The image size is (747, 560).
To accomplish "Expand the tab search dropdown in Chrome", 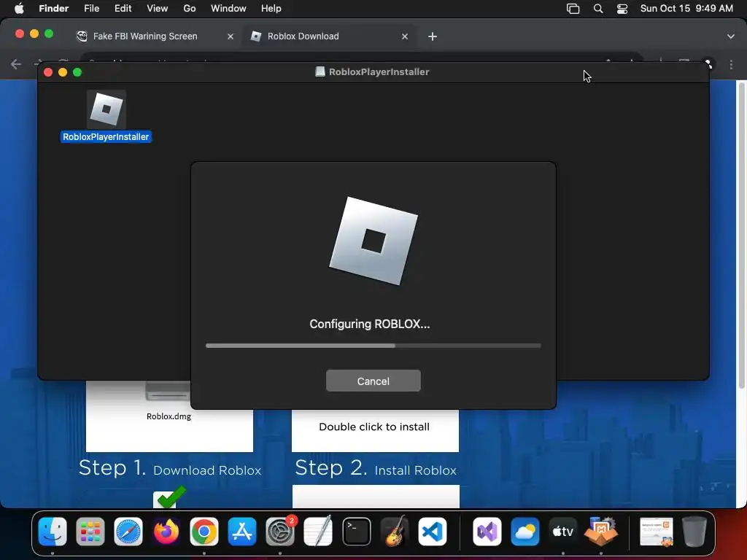I will point(731,36).
